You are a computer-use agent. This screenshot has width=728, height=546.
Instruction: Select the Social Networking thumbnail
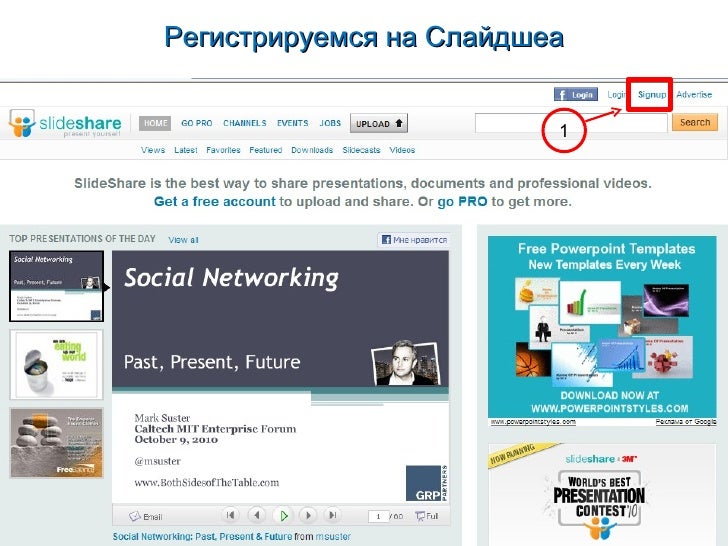click(56, 286)
